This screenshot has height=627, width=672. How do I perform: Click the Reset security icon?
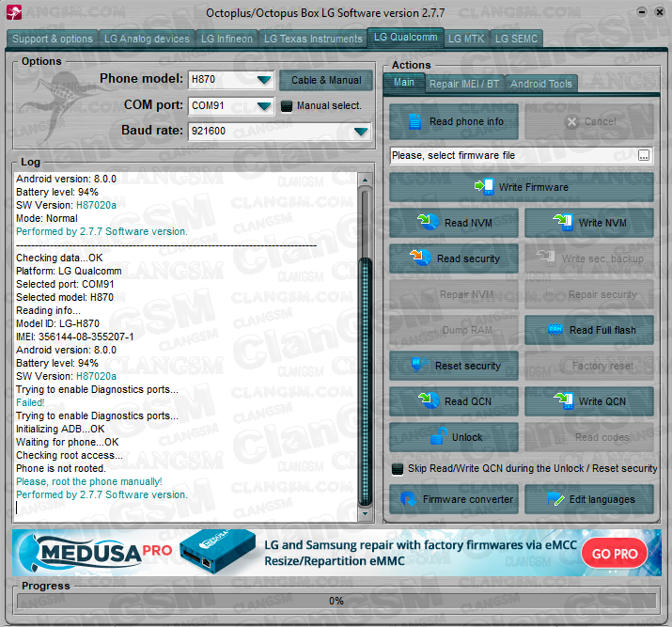pyautogui.click(x=419, y=365)
